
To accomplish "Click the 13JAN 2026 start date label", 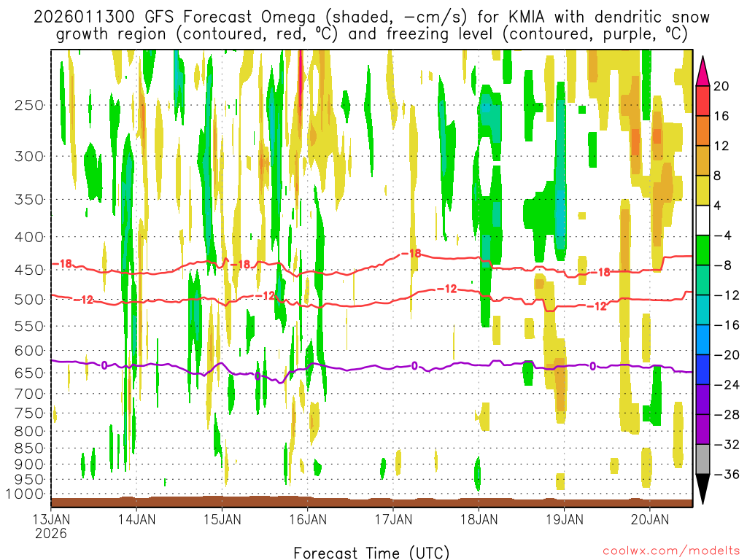I will (x=51, y=526).
